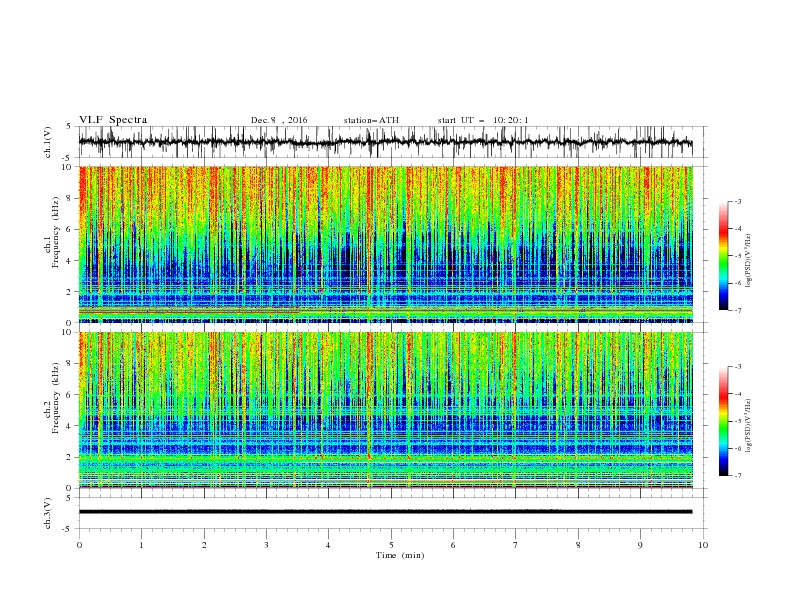792x612 pixels.
Task: Click the "start UT = 10:20:1" header text
Action: [483, 120]
